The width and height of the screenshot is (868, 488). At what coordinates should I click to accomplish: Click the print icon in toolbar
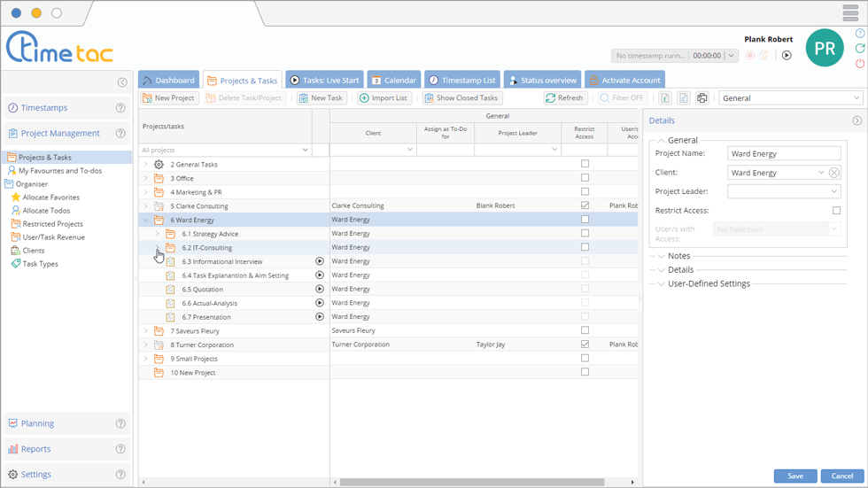(x=701, y=98)
